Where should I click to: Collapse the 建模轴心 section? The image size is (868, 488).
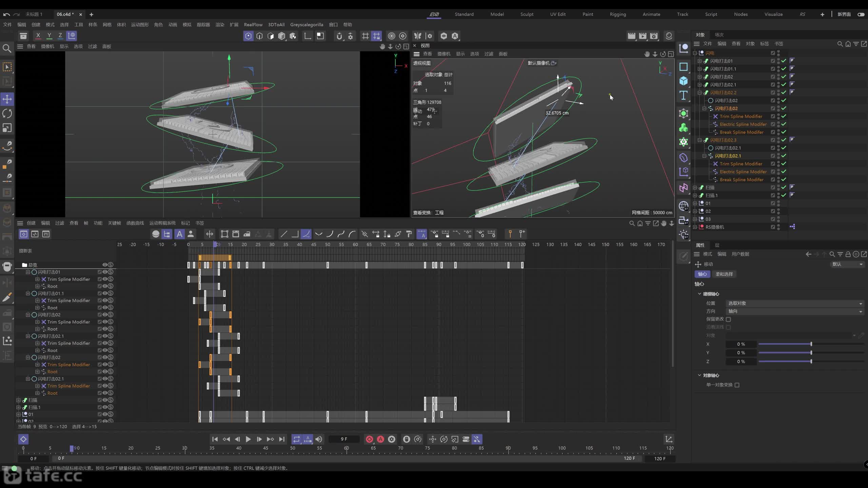pos(699,294)
